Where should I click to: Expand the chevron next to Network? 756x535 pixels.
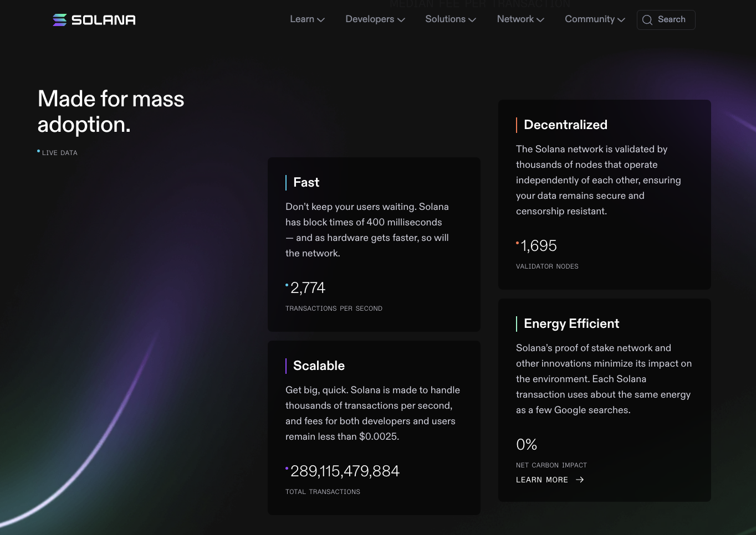540,20
